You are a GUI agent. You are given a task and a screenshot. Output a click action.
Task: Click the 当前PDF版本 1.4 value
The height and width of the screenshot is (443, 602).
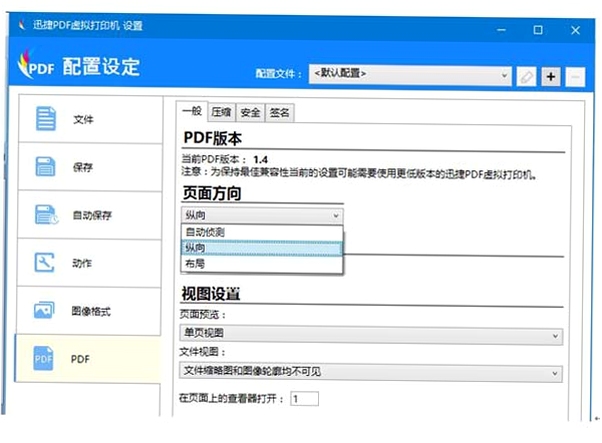[x=260, y=160]
